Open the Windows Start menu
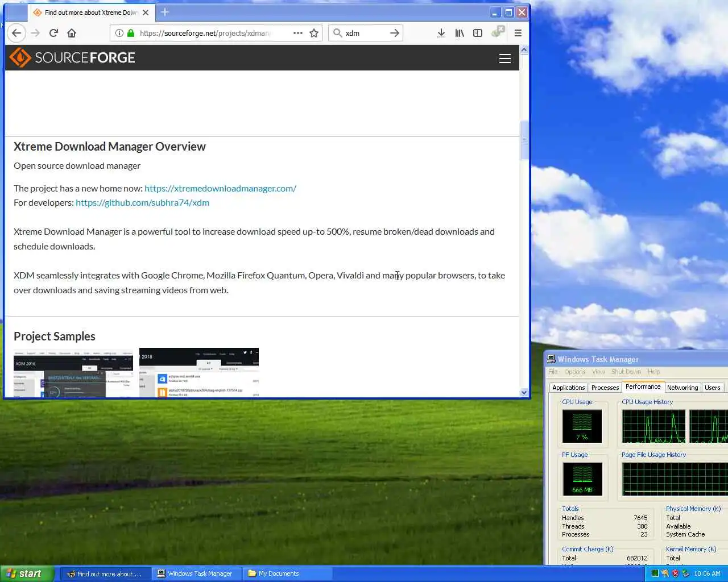Screen dimensions: 728x582 (x=27, y=573)
